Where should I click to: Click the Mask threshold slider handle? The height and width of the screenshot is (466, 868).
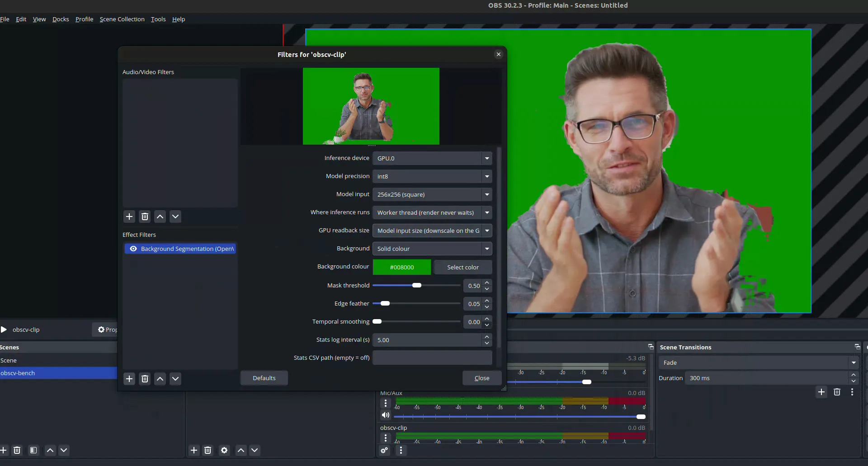[417, 285]
